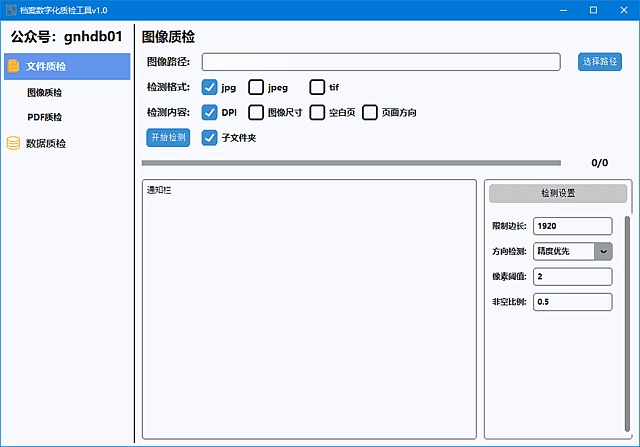
Task: Collapse the 文件质检 sidebar section
Action: [46, 67]
